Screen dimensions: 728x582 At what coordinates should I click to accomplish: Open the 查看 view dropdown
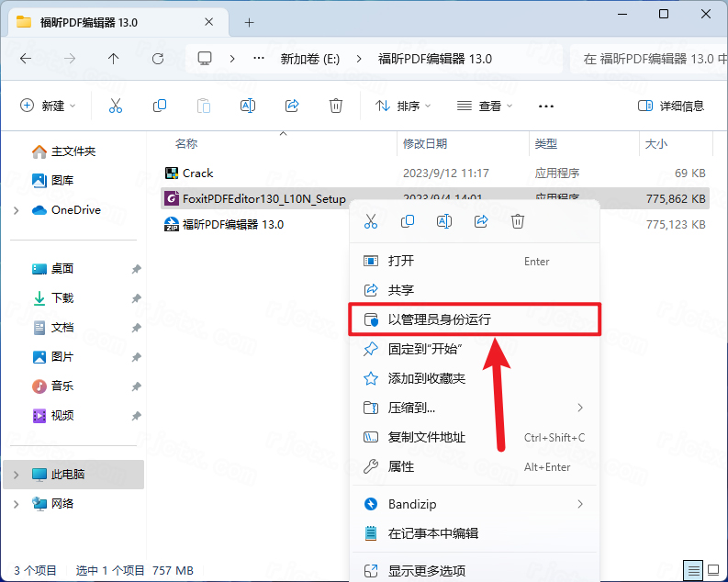(x=485, y=106)
